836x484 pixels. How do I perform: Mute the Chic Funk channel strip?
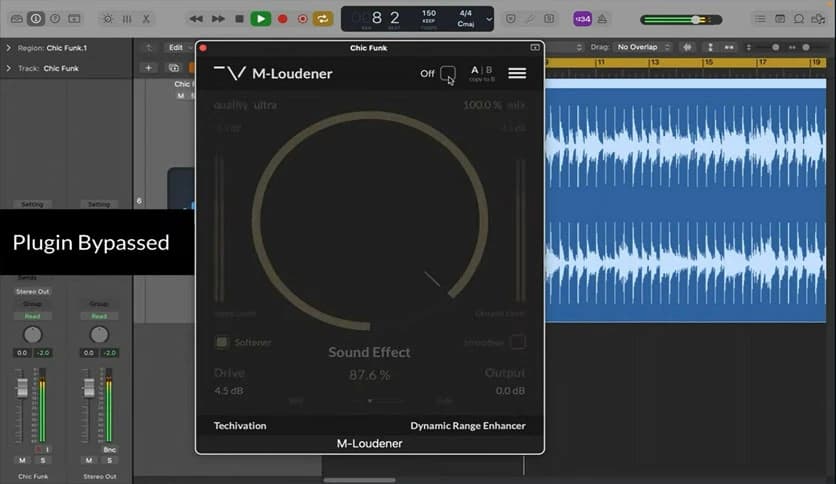[22, 460]
